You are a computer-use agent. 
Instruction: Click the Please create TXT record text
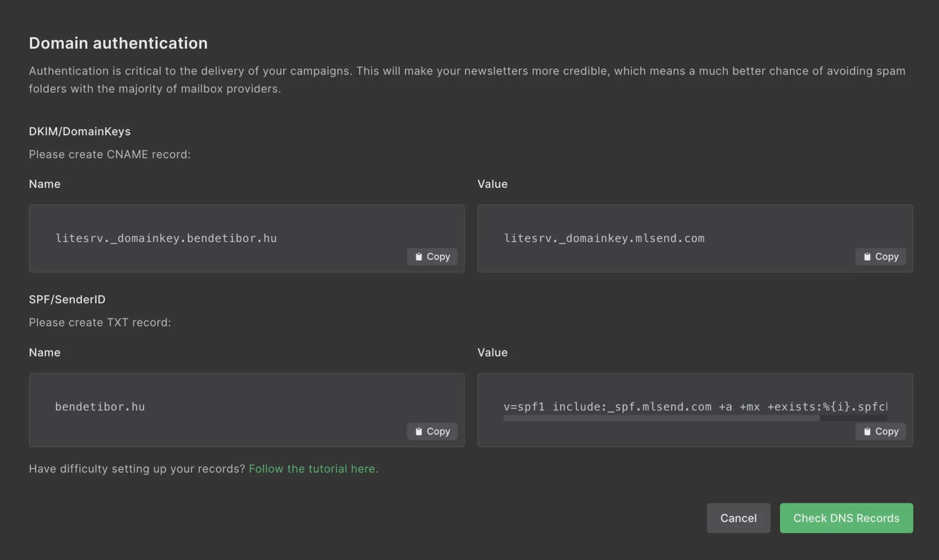coord(100,323)
